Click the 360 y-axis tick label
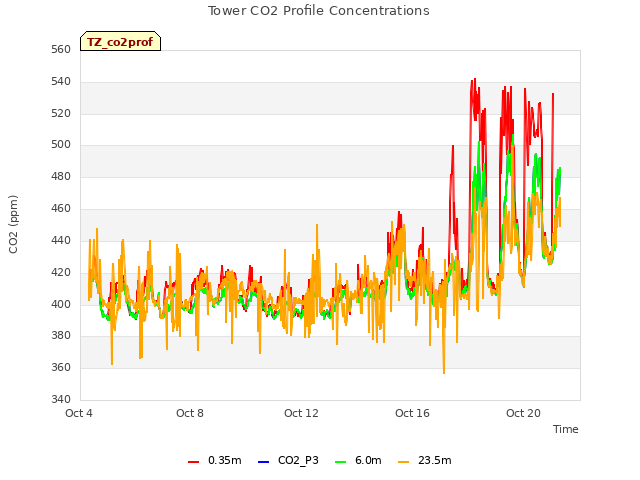The height and width of the screenshot is (480, 640). (x=61, y=367)
